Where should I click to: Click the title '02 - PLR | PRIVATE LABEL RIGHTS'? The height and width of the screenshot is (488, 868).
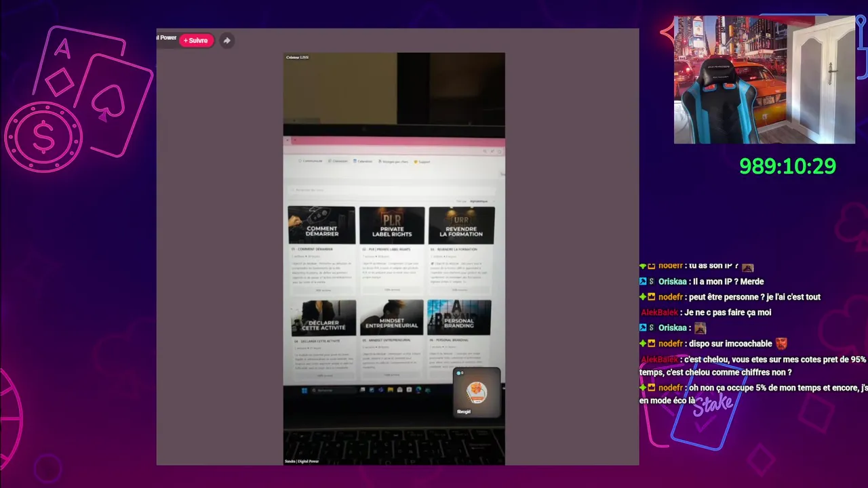point(387,249)
